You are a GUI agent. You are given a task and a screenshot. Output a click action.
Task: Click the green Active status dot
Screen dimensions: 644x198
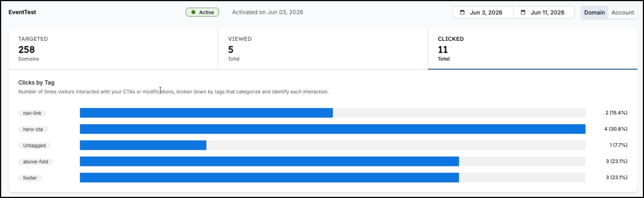(x=193, y=12)
